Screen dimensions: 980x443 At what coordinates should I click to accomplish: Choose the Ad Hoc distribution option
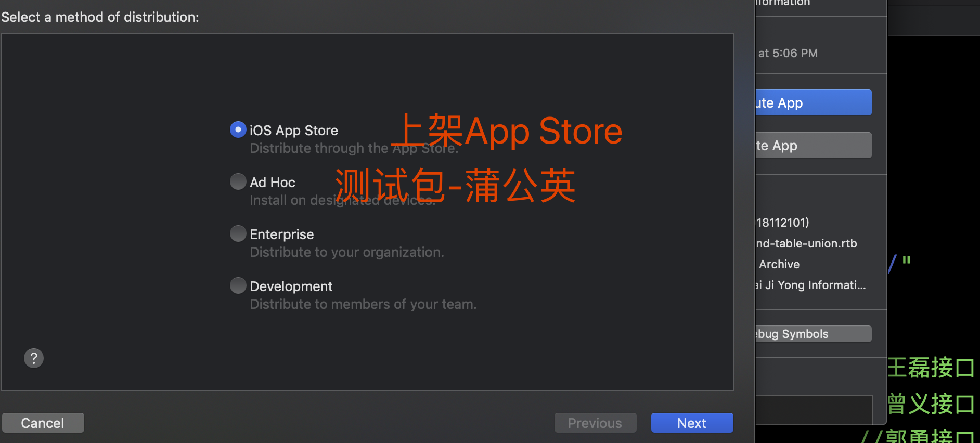pyautogui.click(x=238, y=181)
